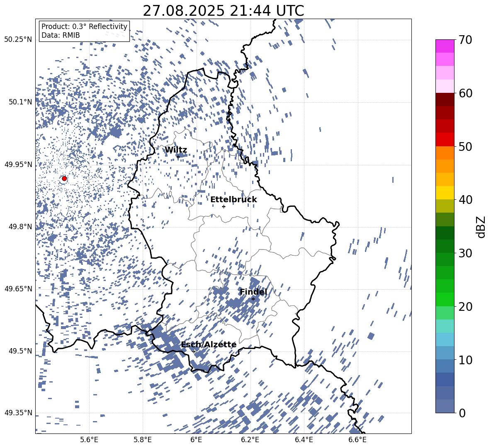Viewport: 491px width, 448px height.
Task: Click the 6.4°E longitude label
Action: pyautogui.click(x=304, y=440)
